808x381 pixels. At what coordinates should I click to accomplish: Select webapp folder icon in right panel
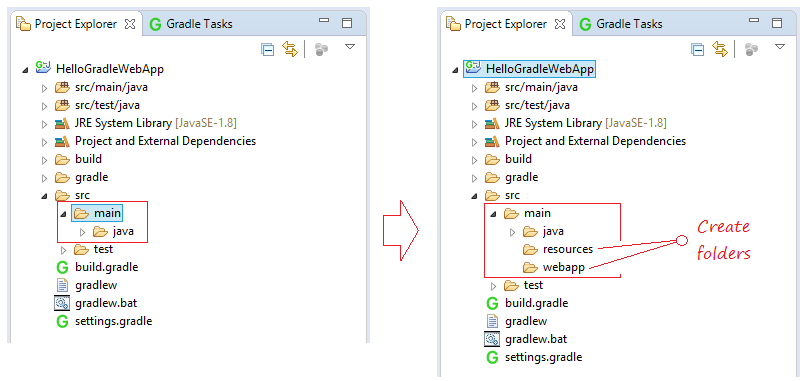click(x=530, y=268)
